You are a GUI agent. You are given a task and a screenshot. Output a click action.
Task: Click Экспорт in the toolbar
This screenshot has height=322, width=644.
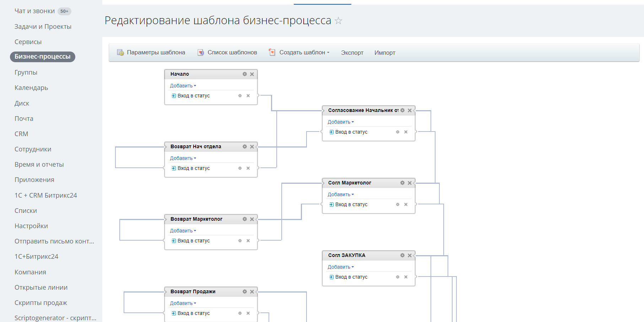pos(352,53)
